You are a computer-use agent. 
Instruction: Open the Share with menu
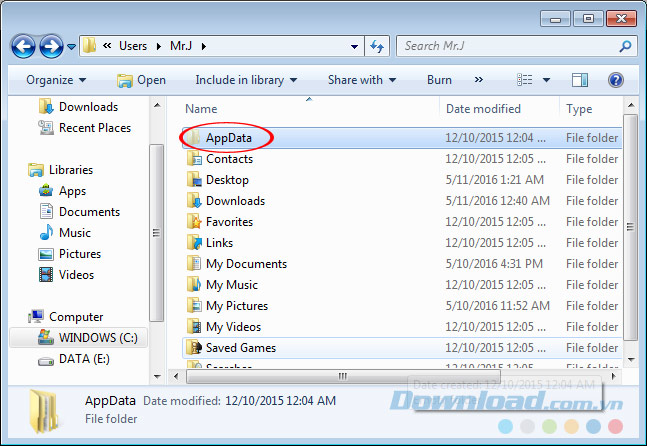point(361,80)
